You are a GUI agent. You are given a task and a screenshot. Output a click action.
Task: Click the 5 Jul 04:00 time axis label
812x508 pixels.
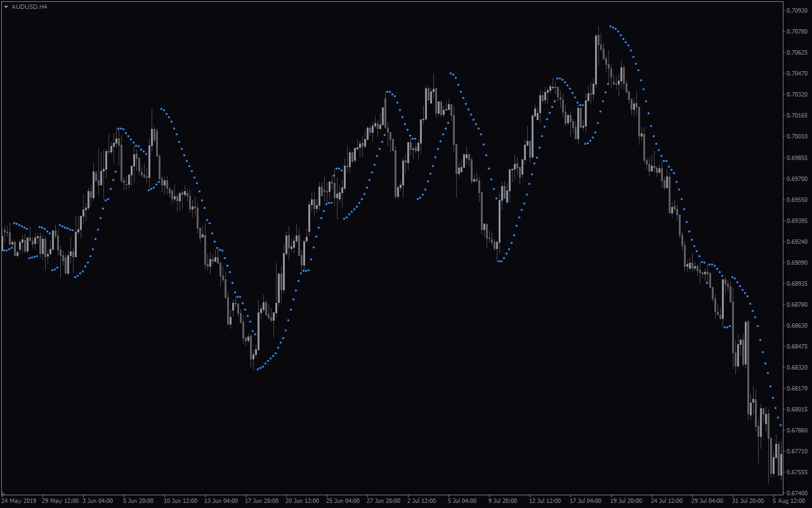point(463,501)
